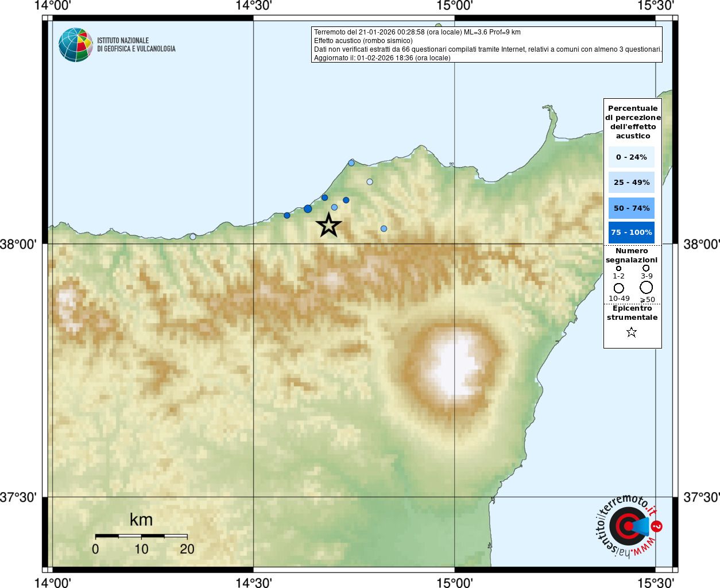Viewport: 720px width, 588px height.
Task: Click the 'km' scale bar label
Action: pyautogui.click(x=141, y=520)
